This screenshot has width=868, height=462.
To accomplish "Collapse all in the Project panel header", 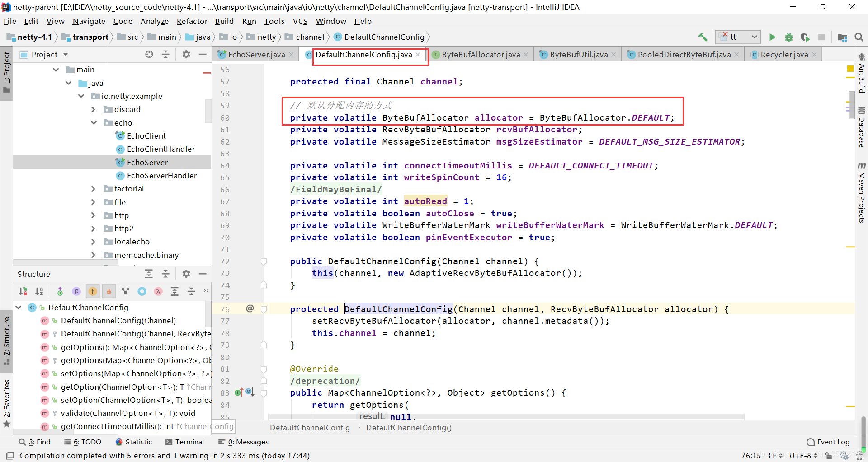I will [x=165, y=54].
